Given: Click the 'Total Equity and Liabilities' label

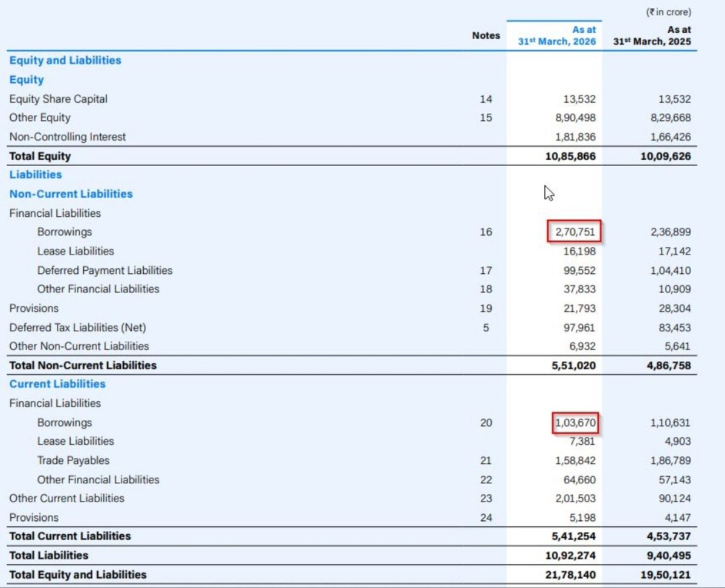Looking at the screenshot, I should tap(78, 575).
